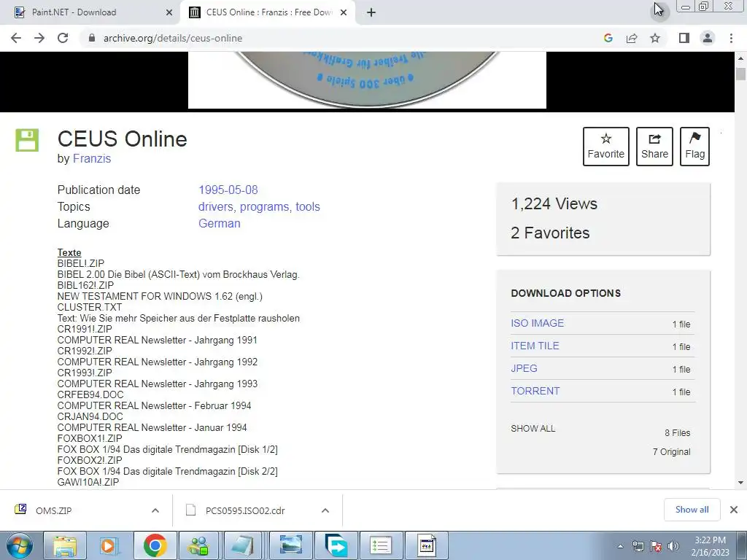747x560 pixels.
Task: Click the page scrollbar up arrow
Action: point(740,58)
